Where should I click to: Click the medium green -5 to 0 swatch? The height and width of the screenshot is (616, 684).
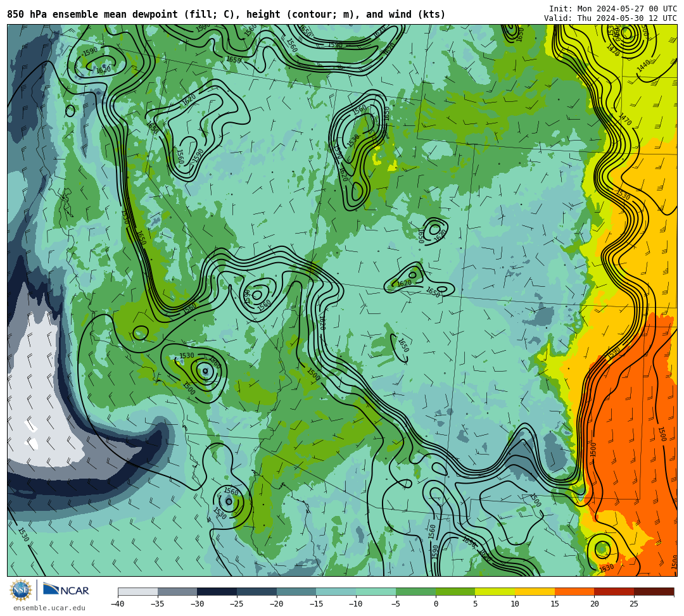coord(415,591)
